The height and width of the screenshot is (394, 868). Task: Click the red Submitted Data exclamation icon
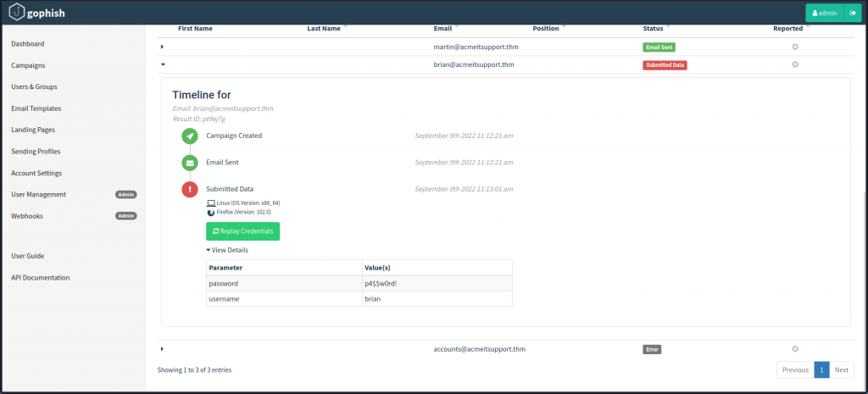(191, 190)
